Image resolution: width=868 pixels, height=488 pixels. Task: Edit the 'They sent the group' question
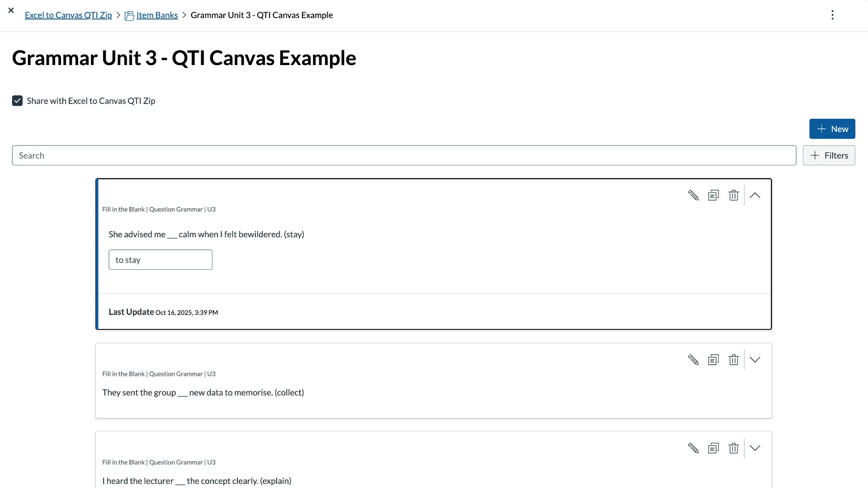click(693, 360)
